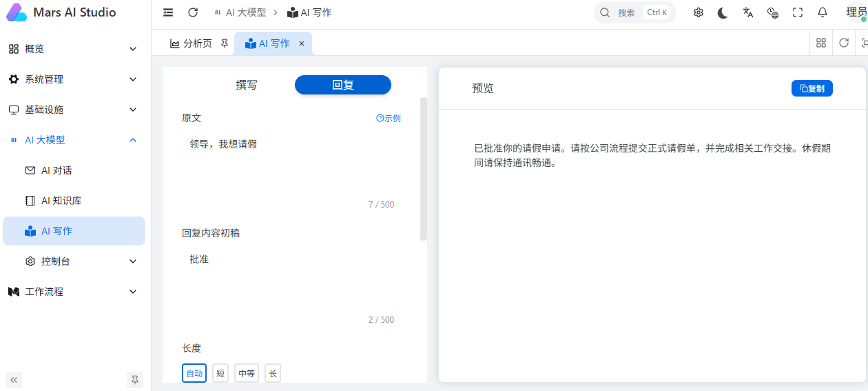This screenshot has width=868, height=391.
Task: Click the 预览 heading
Action: [x=483, y=88]
